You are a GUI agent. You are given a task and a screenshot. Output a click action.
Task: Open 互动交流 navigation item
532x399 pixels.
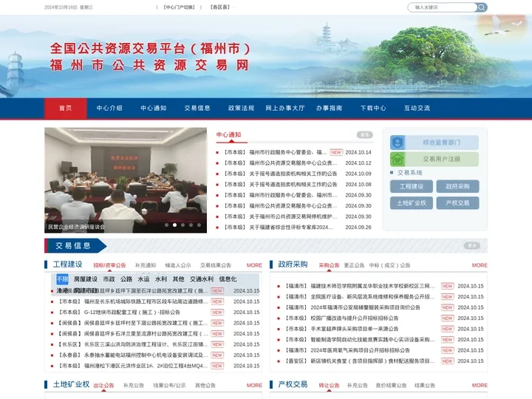click(x=417, y=108)
